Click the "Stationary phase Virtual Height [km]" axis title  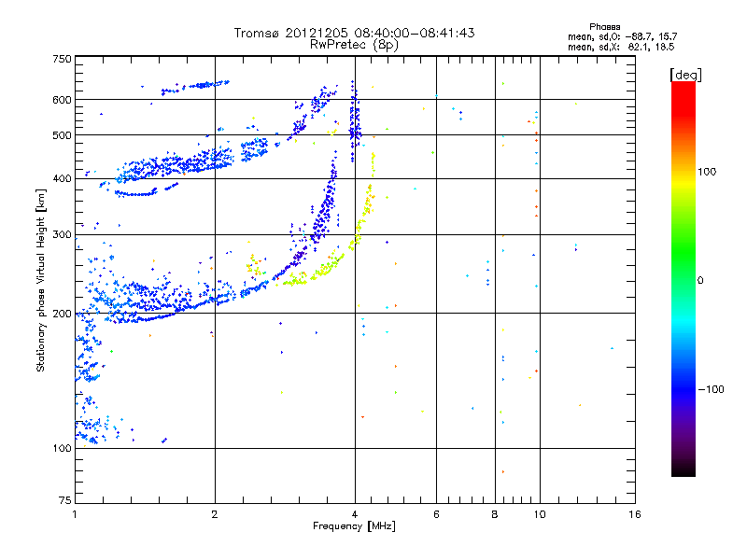click(x=41, y=280)
